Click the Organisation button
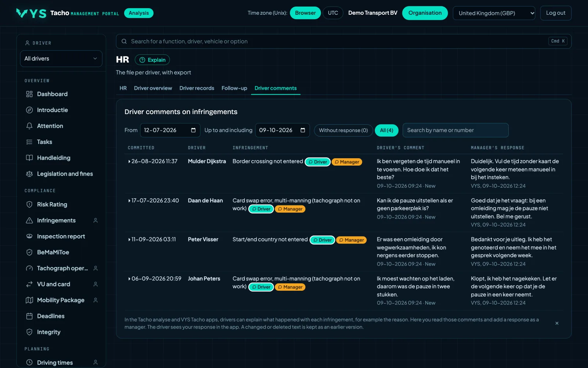The height and width of the screenshot is (368, 588). [x=425, y=13]
